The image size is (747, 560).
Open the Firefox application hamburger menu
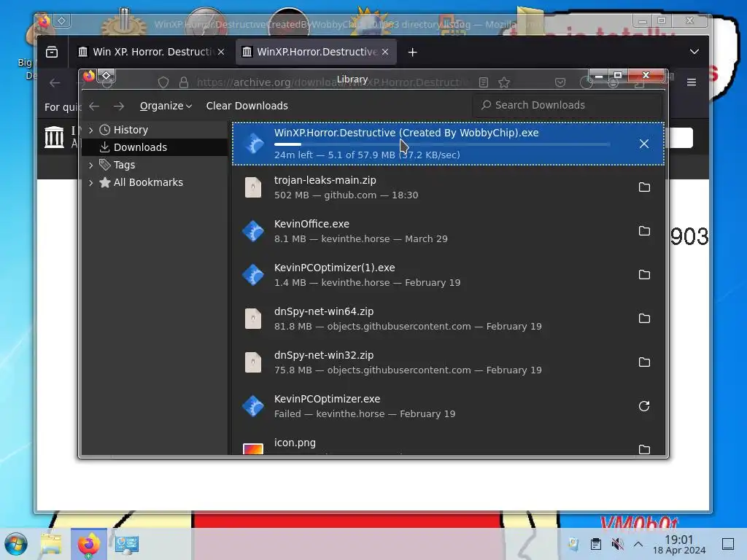[692, 82]
